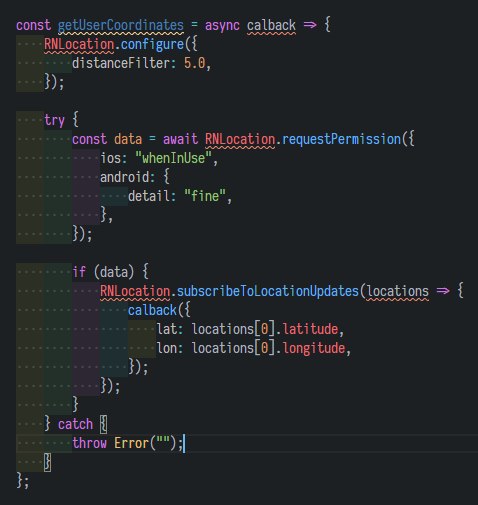Screen dimensions: 478x505
Task: Click the try keyword
Action: coord(54,120)
